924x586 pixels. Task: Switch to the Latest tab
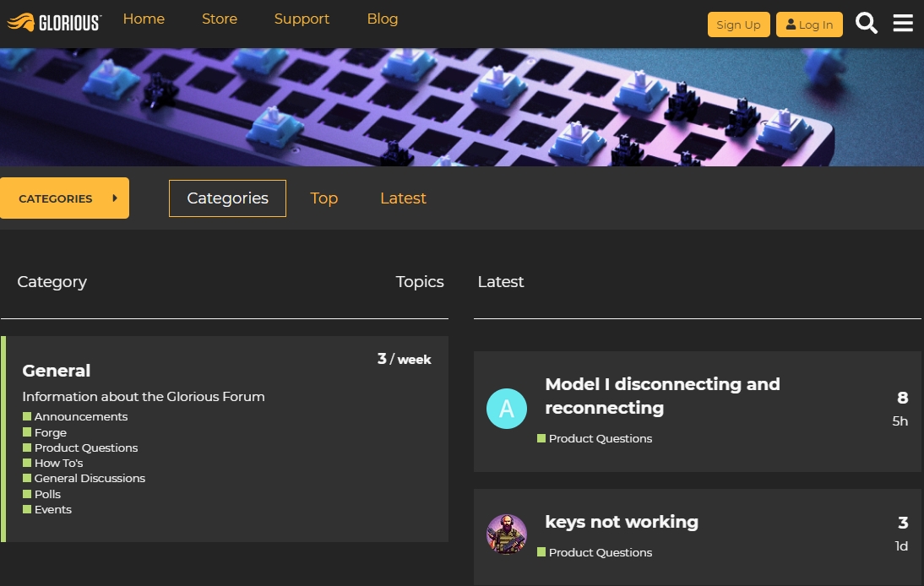[403, 198]
